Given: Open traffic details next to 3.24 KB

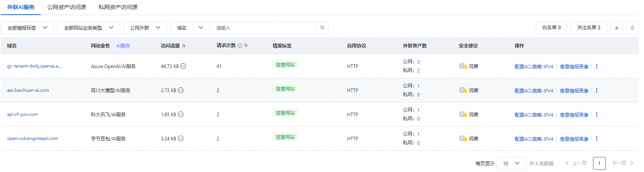Looking at the screenshot, I should pos(181,139).
